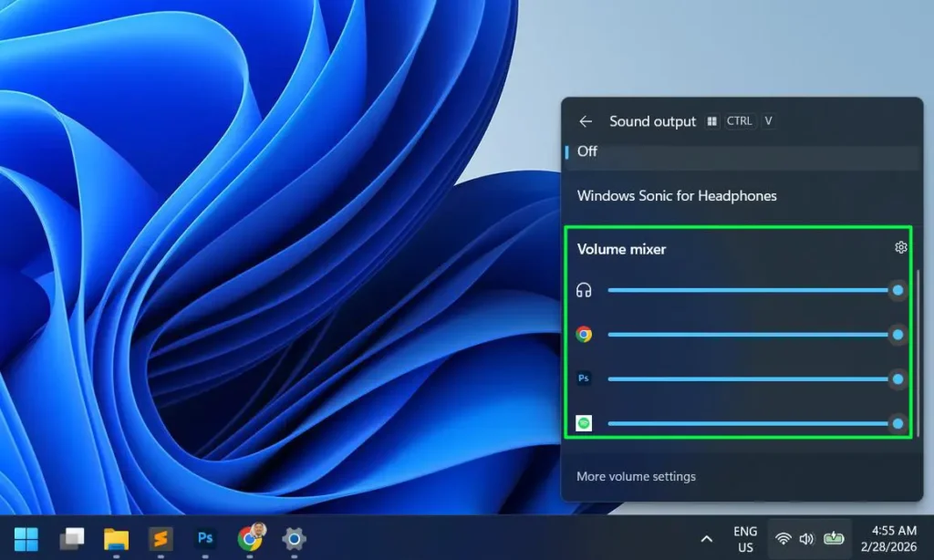Click the headphones output icon in volume mixer
The width and height of the screenshot is (934, 560).
(x=585, y=290)
